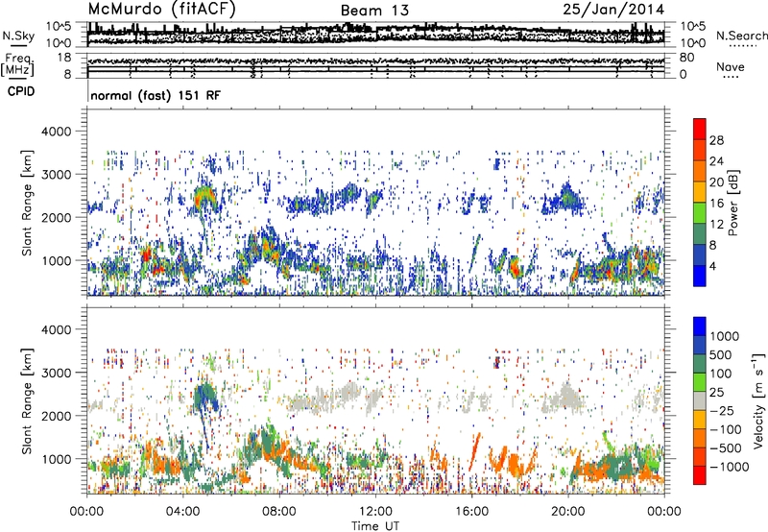Click the "4000" tick of the power panel
Screen dimensions: 768x532
(x=57, y=132)
